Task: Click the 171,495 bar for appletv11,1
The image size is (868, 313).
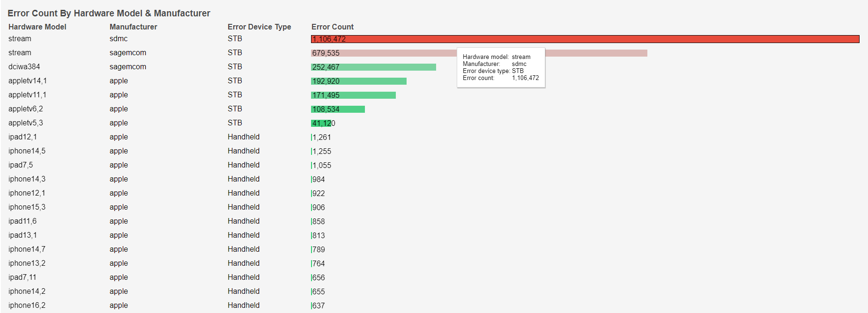Action: [x=353, y=95]
